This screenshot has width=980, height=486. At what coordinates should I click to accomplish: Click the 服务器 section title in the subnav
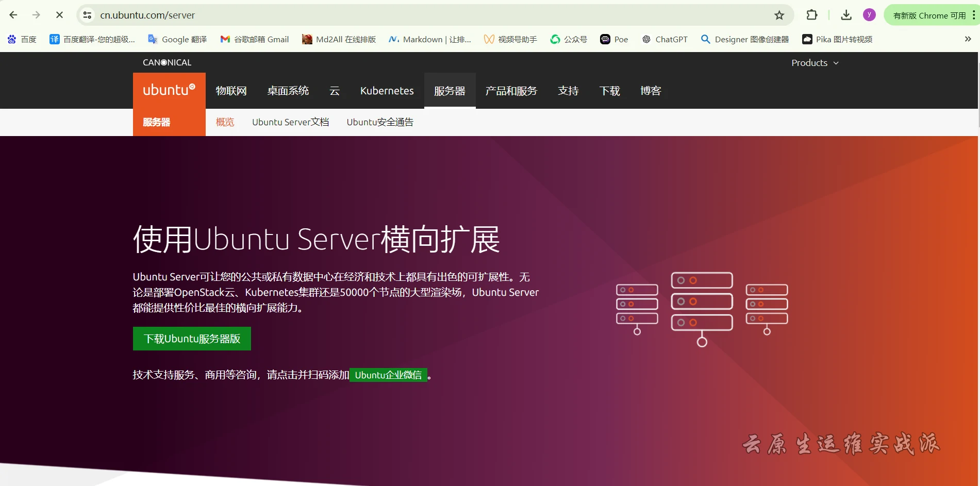point(157,122)
